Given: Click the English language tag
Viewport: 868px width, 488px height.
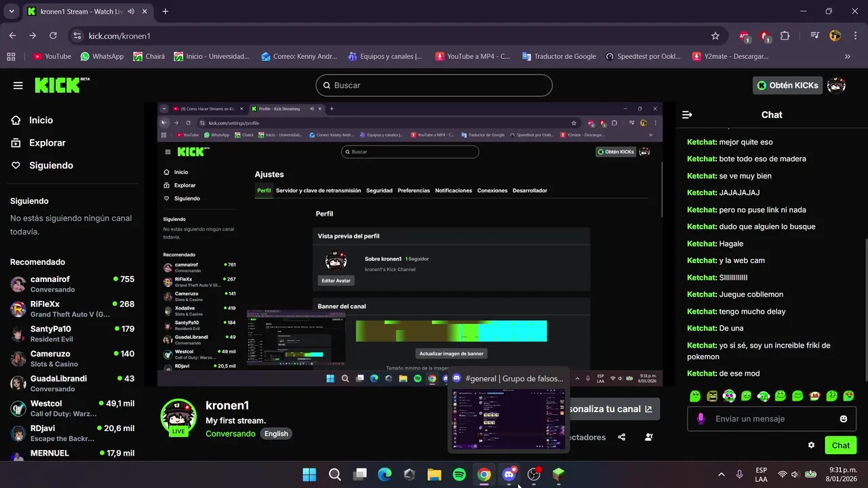Looking at the screenshot, I should tap(276, 434).
